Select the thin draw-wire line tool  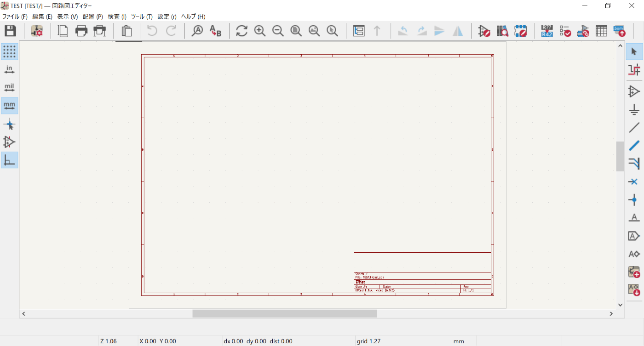(x=634, y=127)
